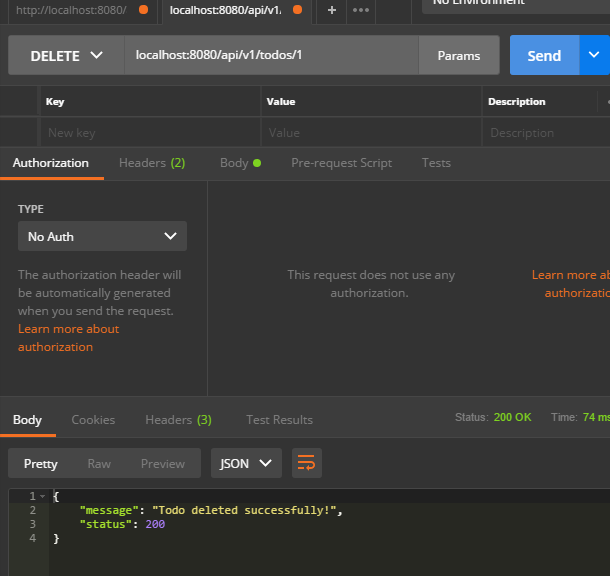Collapse JSON line 1 fold arrow

point(42,496)
